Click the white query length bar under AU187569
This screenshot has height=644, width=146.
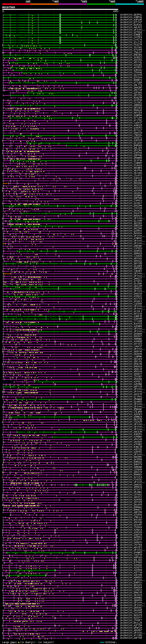coord(60,10)
